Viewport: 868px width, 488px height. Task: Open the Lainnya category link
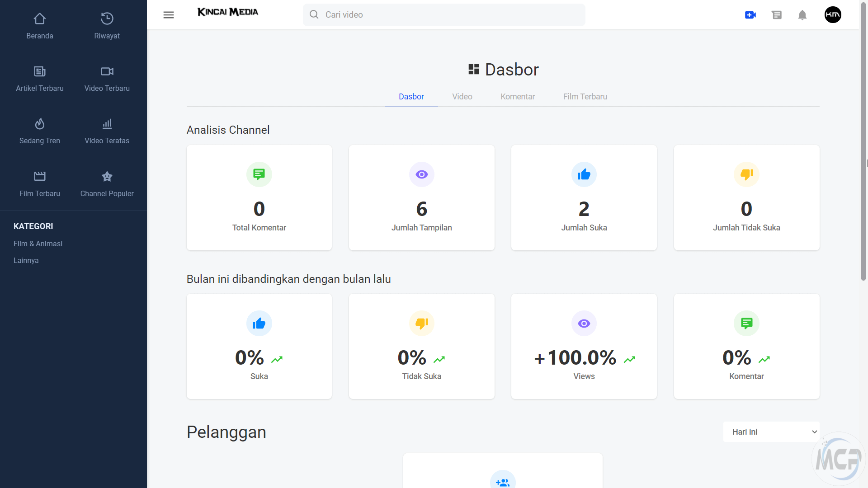point(26,260)
